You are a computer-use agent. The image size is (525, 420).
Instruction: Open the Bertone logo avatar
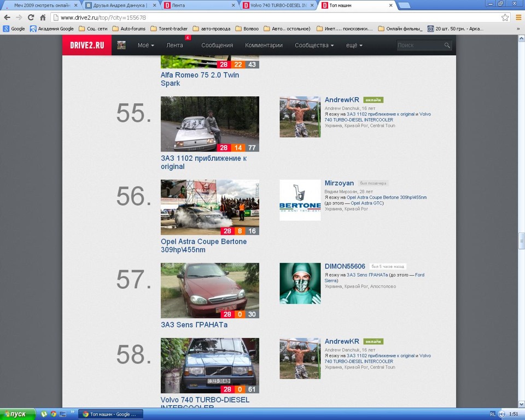point(300,200)
